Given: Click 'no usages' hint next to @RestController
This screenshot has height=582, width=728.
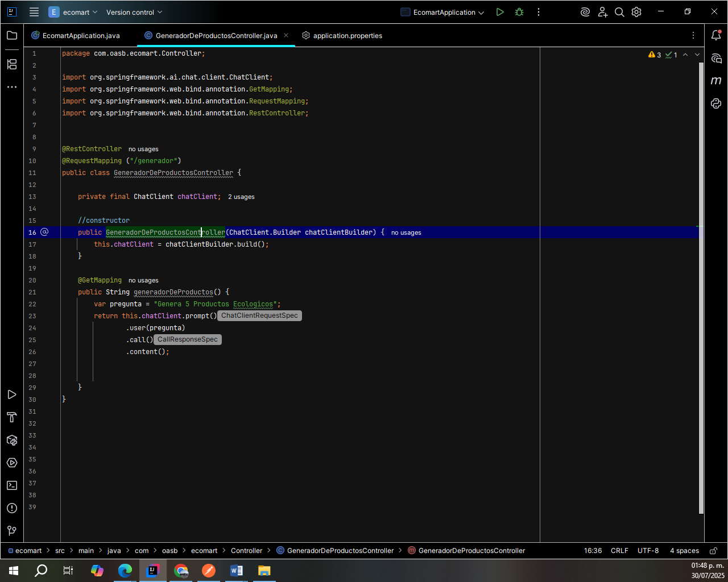Looking at the screenshot, I should pyautogui.click(x=143, y=149).
